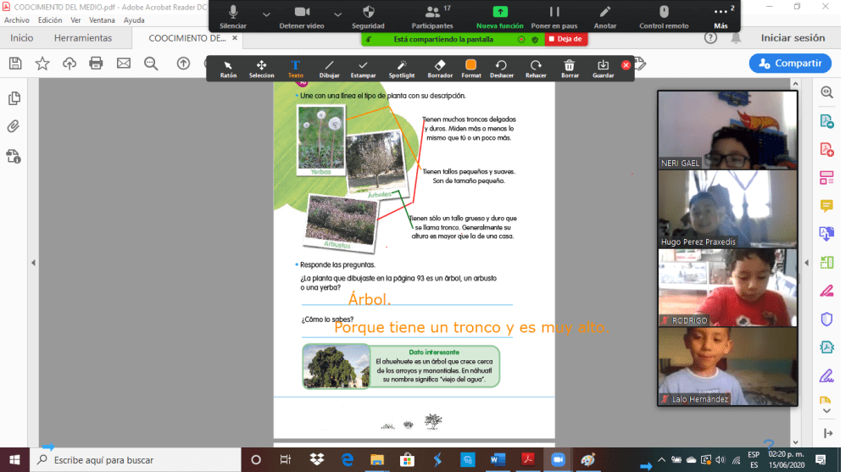Pause screen sharing
This screenshot has width=868, height=472.
point(554,16)
